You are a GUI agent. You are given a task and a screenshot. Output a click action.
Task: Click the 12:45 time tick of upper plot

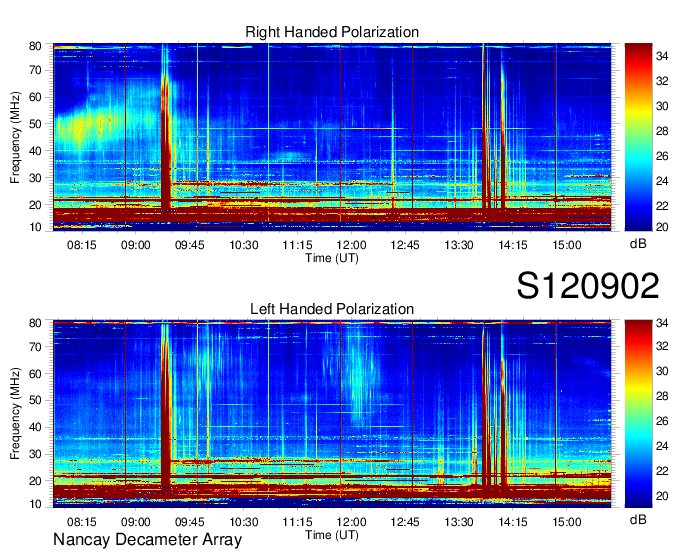pyautogui.click(x=405, y=245)
